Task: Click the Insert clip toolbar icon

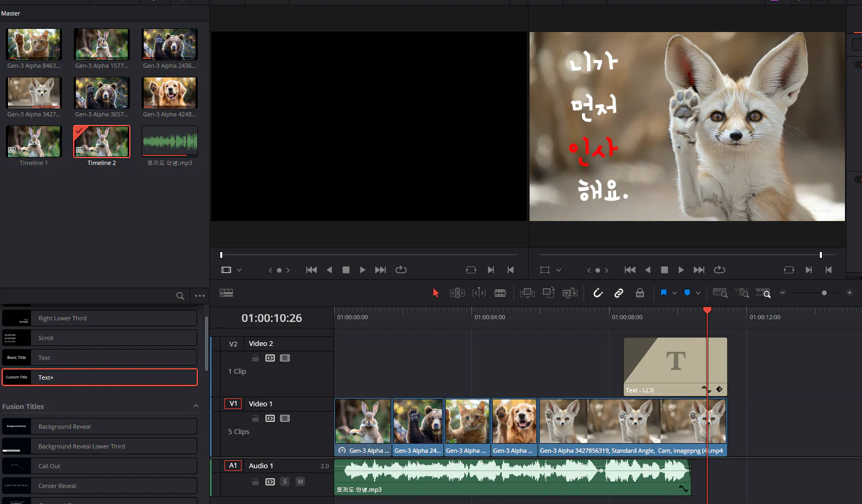Action: (527, 293)
